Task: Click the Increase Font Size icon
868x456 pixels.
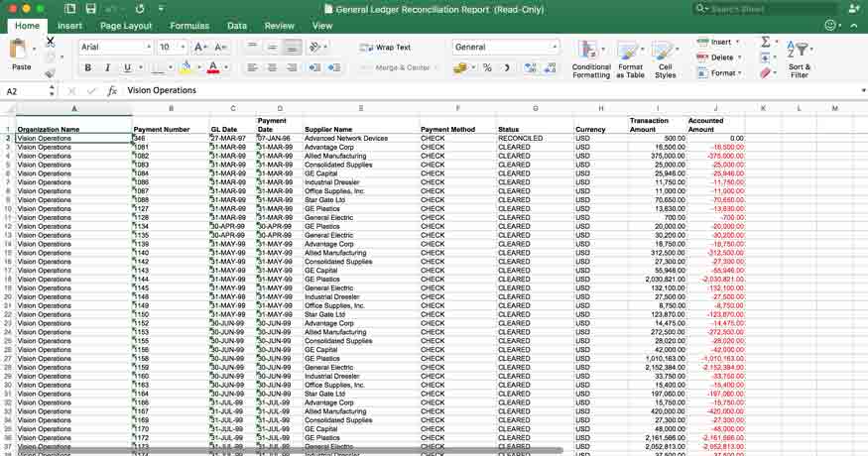Action: pos(199,47)
